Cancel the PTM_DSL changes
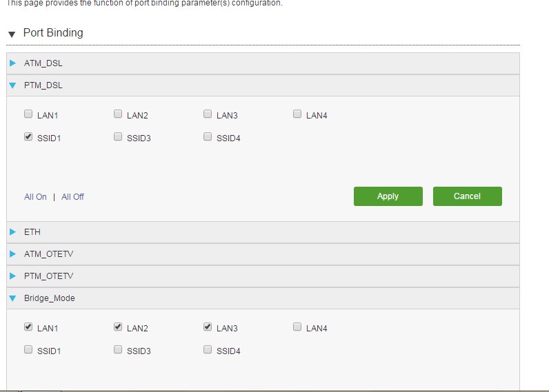The image size is (549, 392). pyautogui.click(x=468, y=196)
